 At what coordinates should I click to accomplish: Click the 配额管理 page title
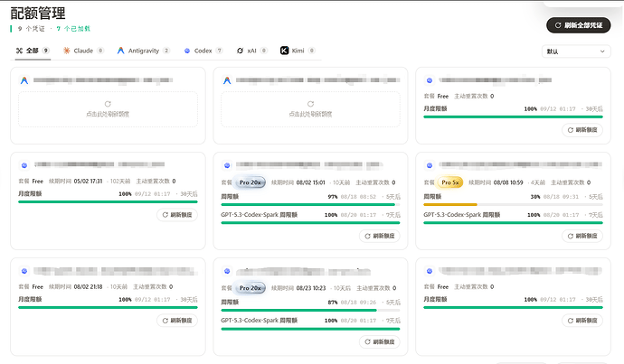pyautogui.click(x=38, y=14)
